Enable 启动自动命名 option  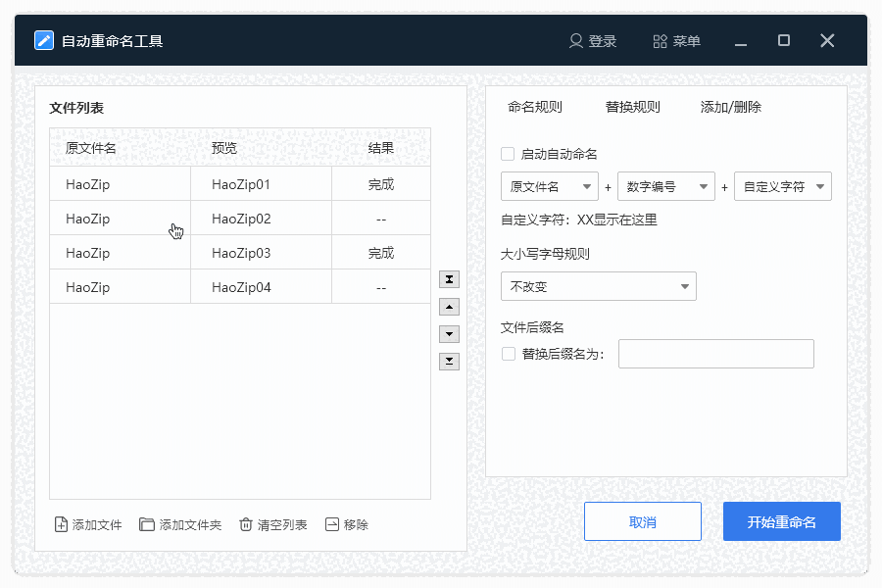coord(508,154)
